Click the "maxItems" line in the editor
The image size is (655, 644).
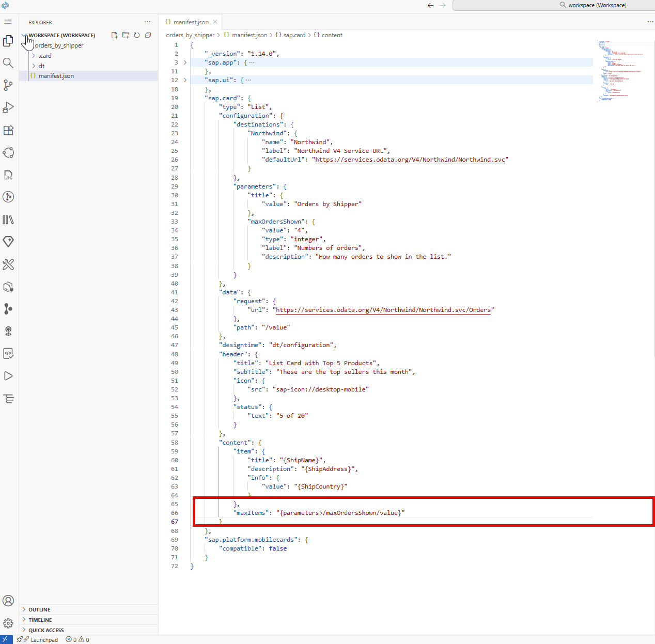(319, 513)
